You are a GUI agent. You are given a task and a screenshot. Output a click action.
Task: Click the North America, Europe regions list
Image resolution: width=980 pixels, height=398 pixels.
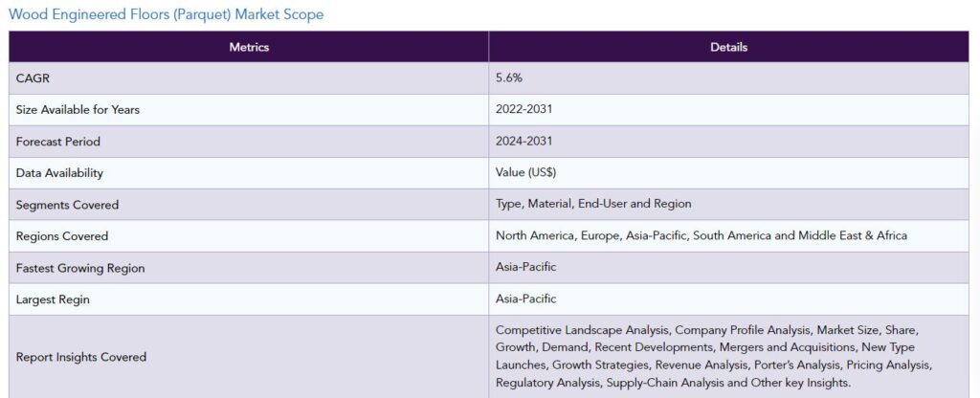(702, 235)
